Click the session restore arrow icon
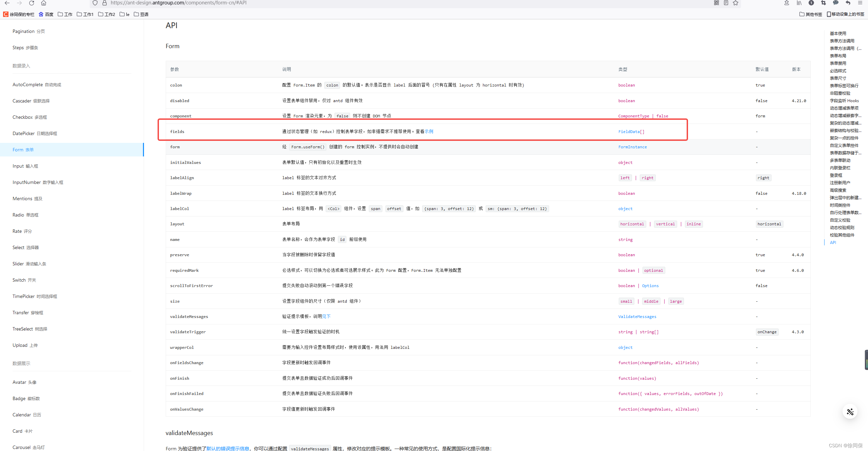The image size is (868, 451). [x=848, y=3]
